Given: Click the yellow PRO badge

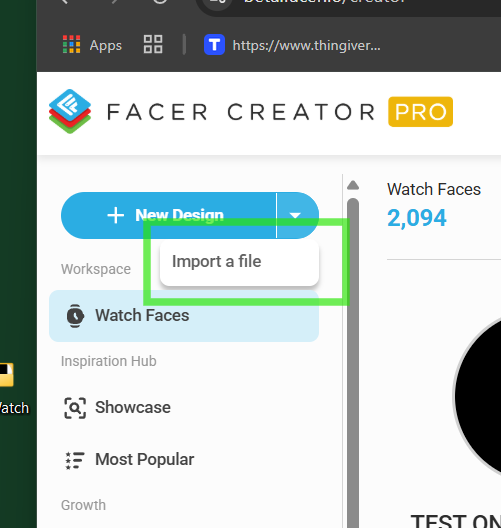Looking at the screenshot, I should click(420, 112).
